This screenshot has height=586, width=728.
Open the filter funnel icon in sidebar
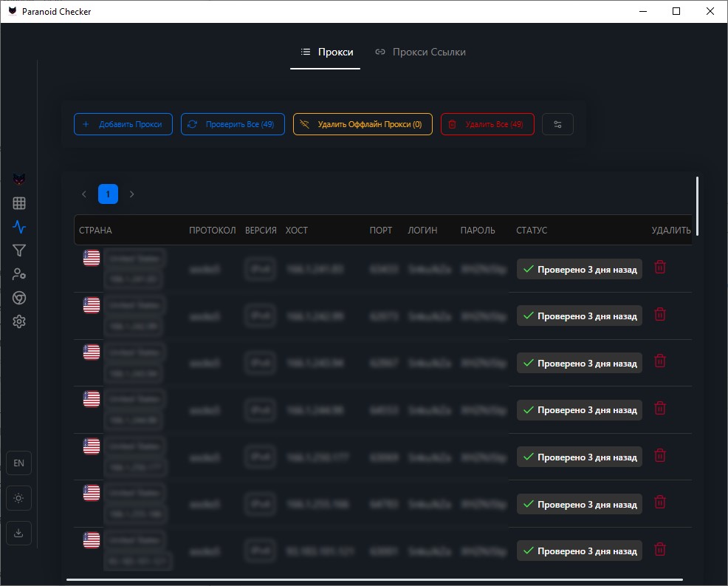19,251
